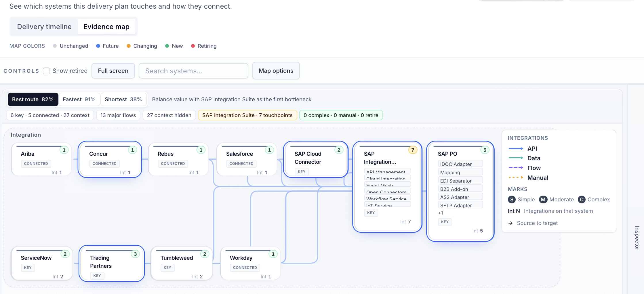Expand the +1 more items in SAP PO

[441, 213]
